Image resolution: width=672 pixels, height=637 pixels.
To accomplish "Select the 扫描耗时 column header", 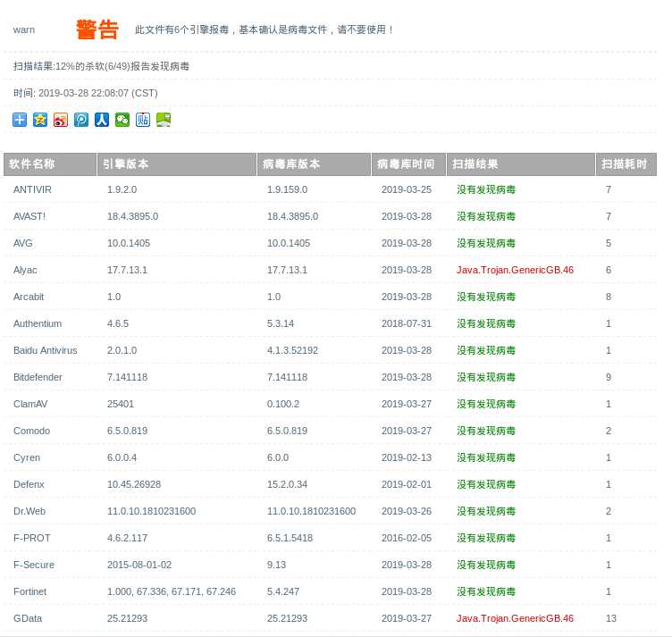I will [x=626, y=164].
